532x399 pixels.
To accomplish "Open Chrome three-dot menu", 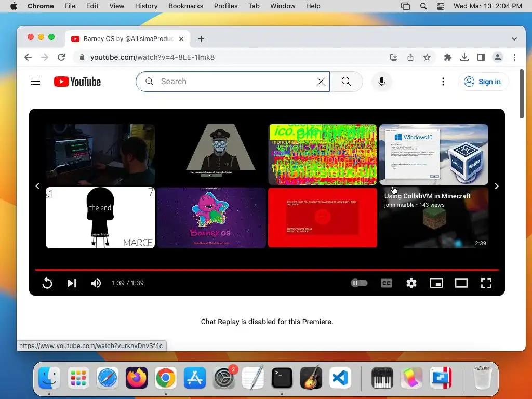I will (x=514, y=57).
